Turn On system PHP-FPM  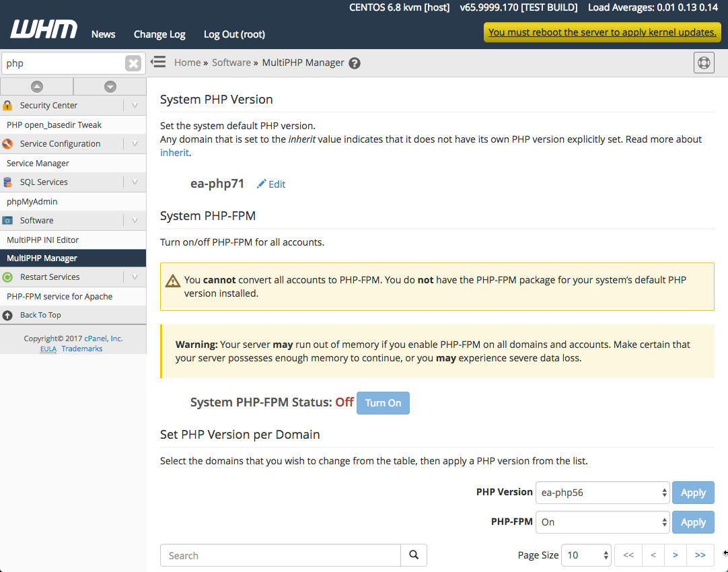click(383, 403)
